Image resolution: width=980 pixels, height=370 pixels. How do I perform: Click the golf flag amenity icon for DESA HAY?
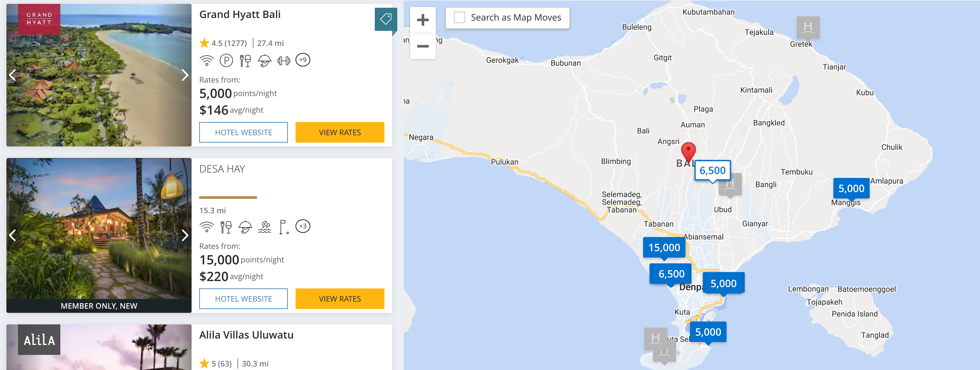pyautogui.click(x=283, y=226)
